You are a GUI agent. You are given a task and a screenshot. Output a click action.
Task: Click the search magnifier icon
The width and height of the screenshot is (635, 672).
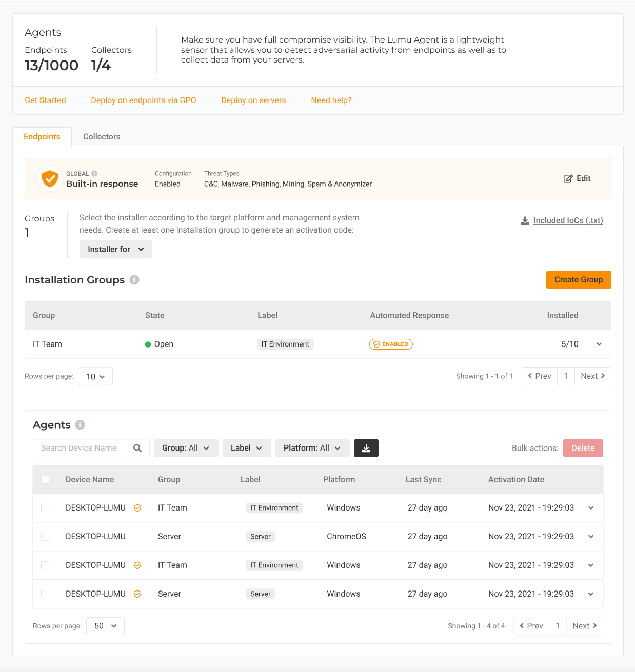tap(137, 448)
